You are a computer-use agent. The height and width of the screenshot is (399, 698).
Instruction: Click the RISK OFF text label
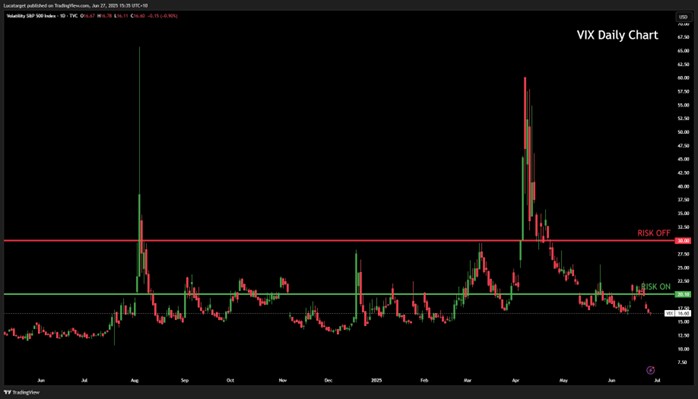click(x=653, y=233)
